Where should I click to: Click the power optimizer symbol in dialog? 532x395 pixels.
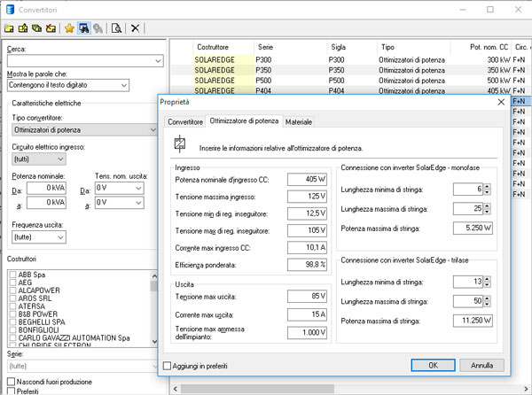click(x=179, y=144)
